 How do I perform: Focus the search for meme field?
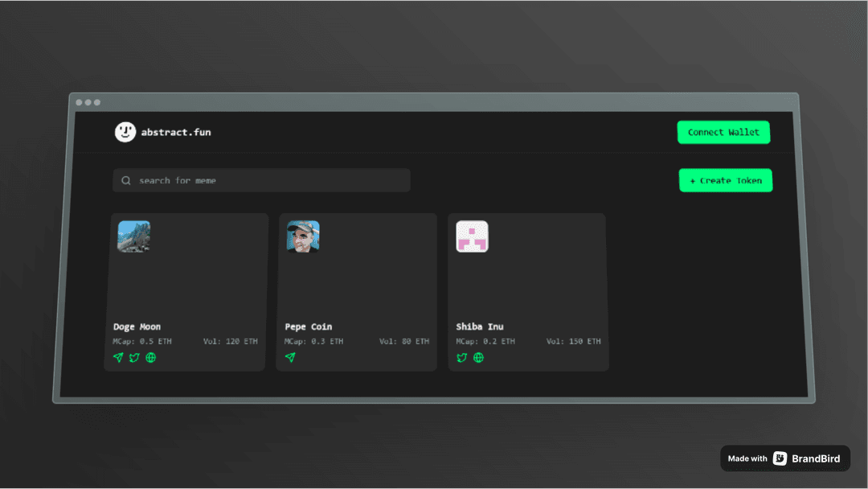pos(265,180)
